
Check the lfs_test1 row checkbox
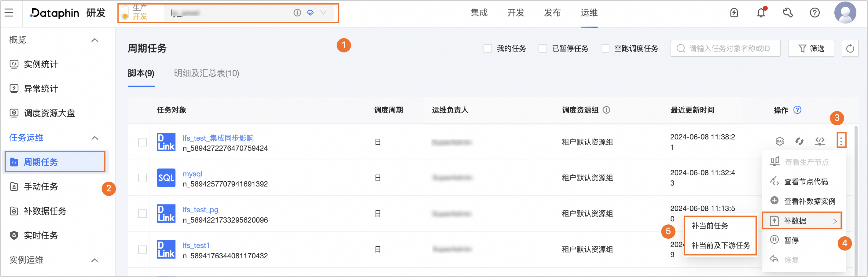pos(142,250)
